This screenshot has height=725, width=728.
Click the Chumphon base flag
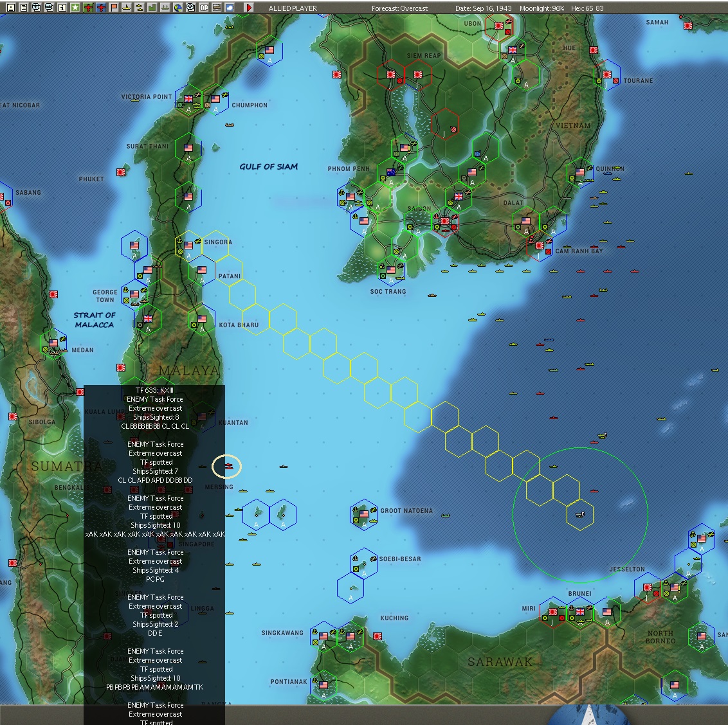[x=215, y=99]
